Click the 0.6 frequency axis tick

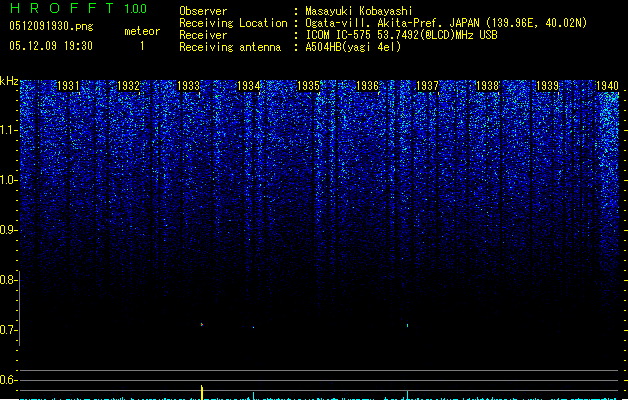coord(8,380)
